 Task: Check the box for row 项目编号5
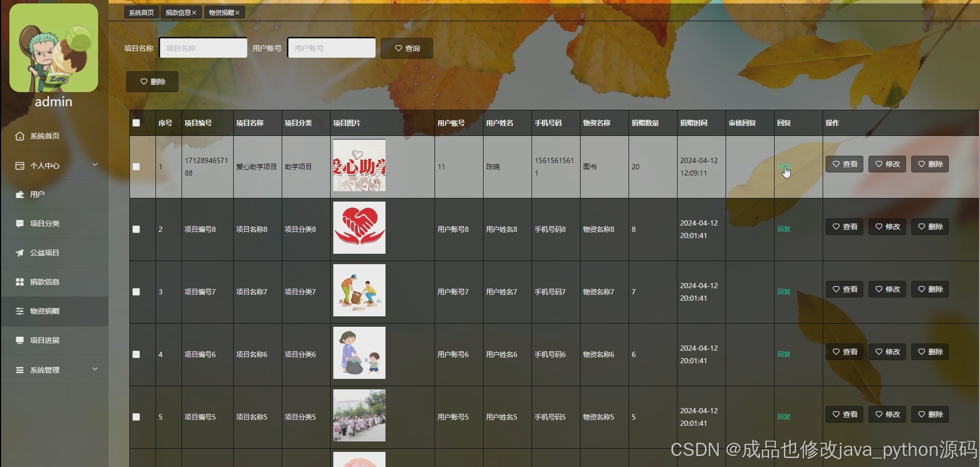point(136,417)
